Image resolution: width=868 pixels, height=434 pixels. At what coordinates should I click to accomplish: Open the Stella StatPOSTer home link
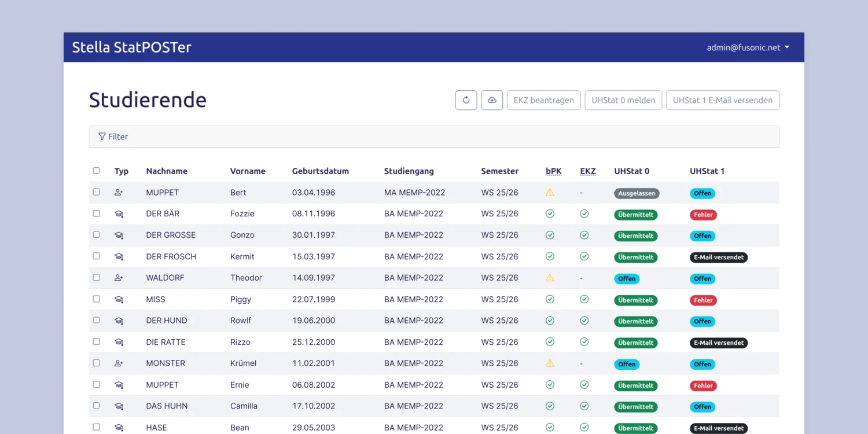point(131,47)
